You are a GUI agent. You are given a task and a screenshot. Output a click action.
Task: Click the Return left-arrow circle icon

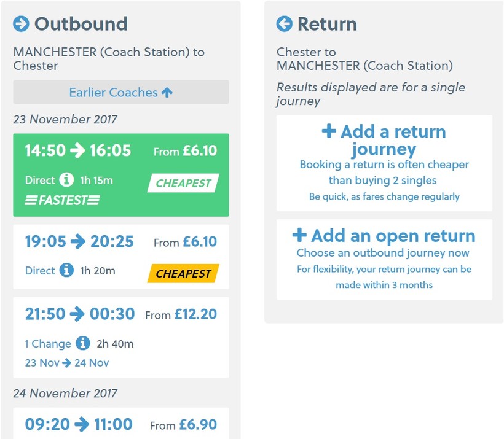(284, 24)
